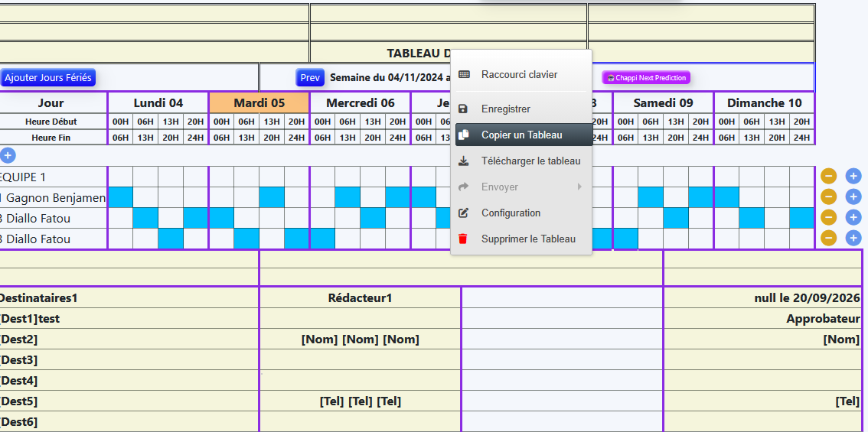Click the plus icon on the EQUIPE 1 row
868x432 pixels.
pyautogui.click(x=853, y=177)
